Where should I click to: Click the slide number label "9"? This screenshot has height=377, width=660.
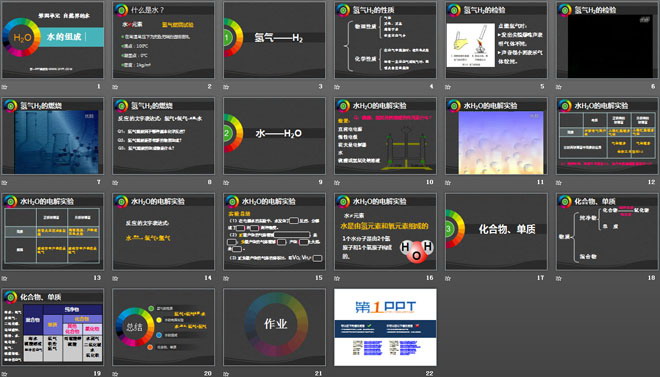coord(320,182)
